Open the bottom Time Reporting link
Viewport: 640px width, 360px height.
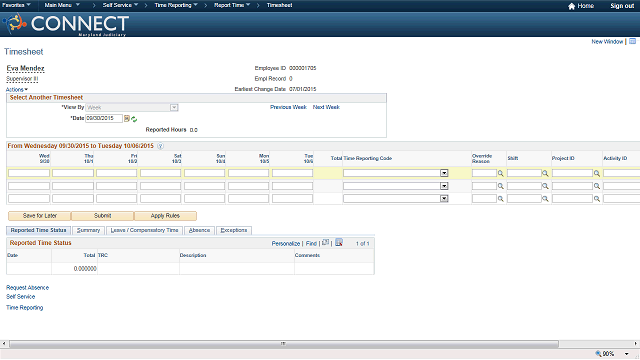pos(24,308)
